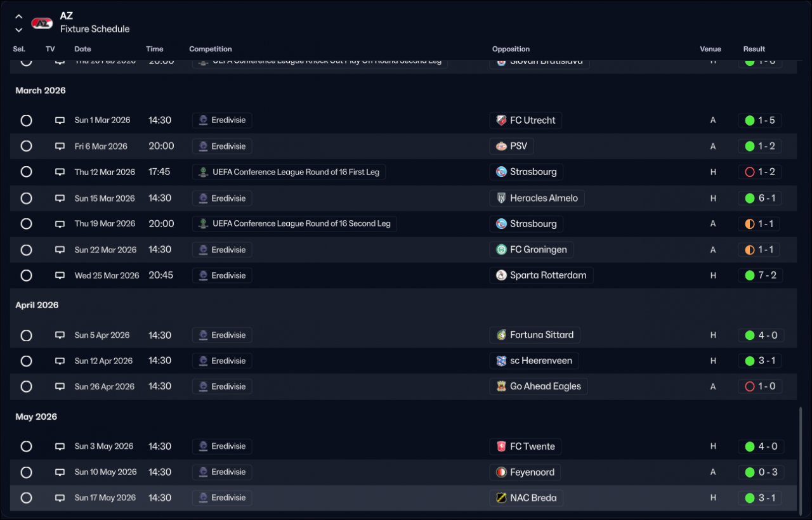The image size is (812, 520).
Task: Click the up chevron next to AZ
Action: pyautogui.click(x=19, y=17)
